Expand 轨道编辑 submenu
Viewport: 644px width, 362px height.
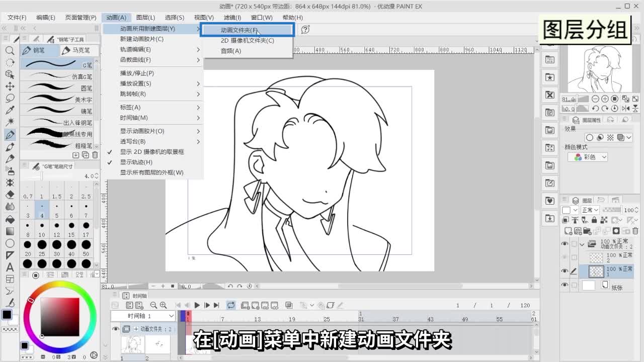153,49
